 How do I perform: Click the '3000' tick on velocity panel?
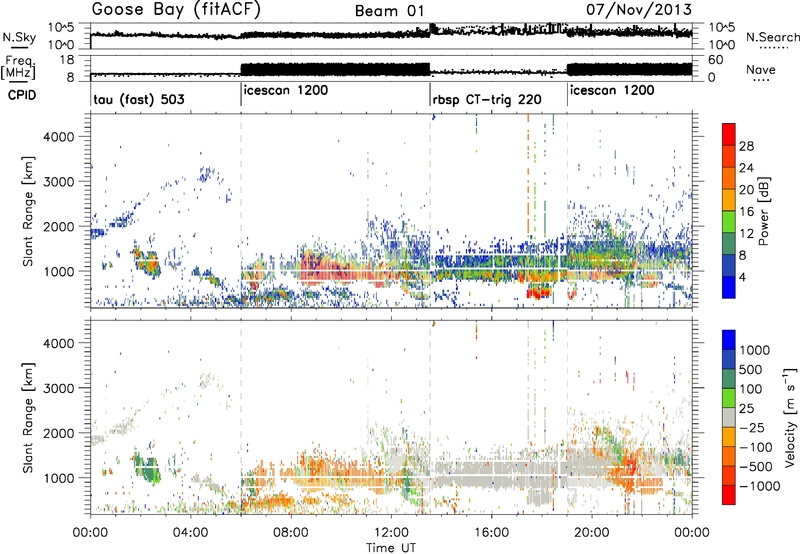[x=59, y=388]
